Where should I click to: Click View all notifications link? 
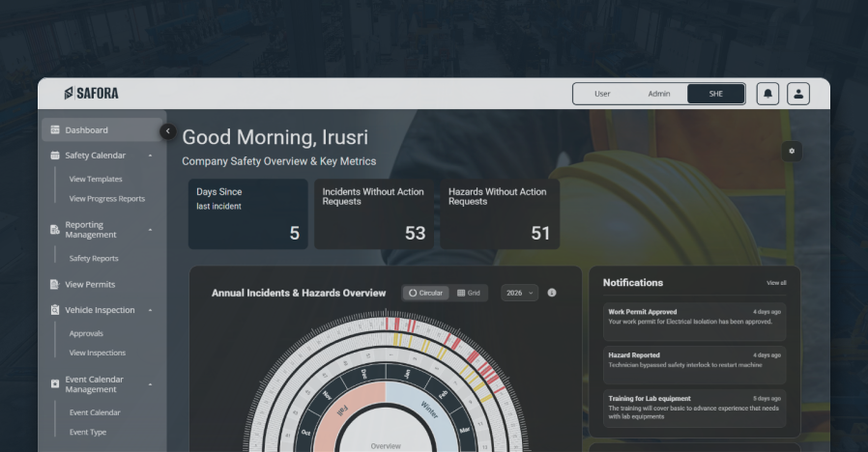pos(776,283)
